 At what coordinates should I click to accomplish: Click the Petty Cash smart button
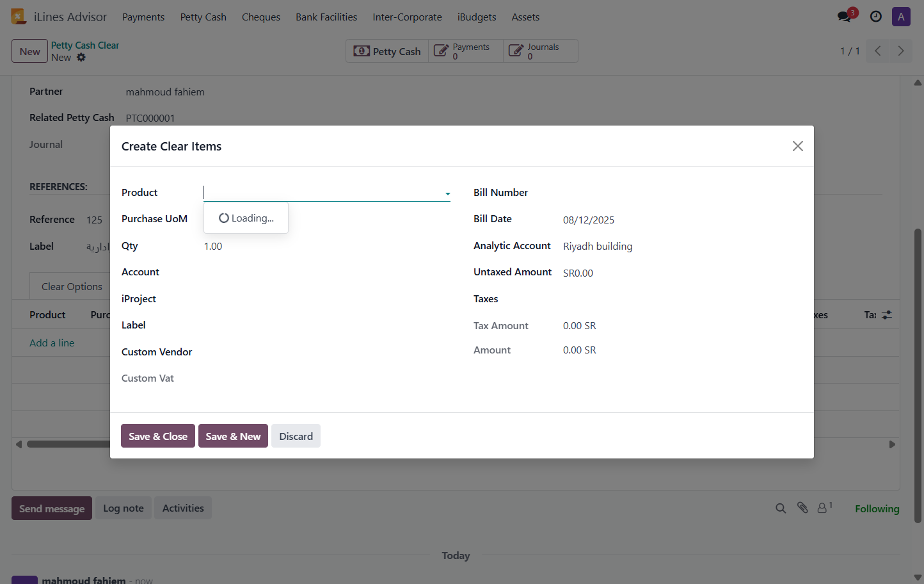click(387, 51)
